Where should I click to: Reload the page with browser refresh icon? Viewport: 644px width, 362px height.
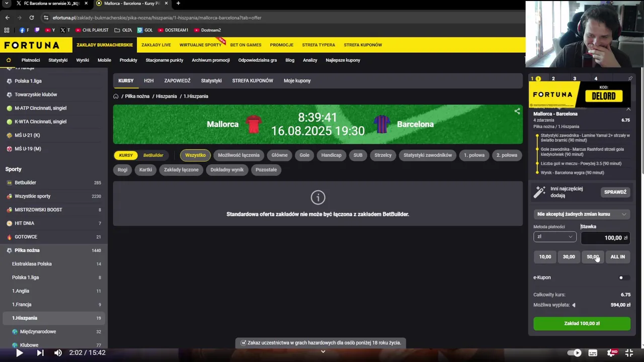31,18
